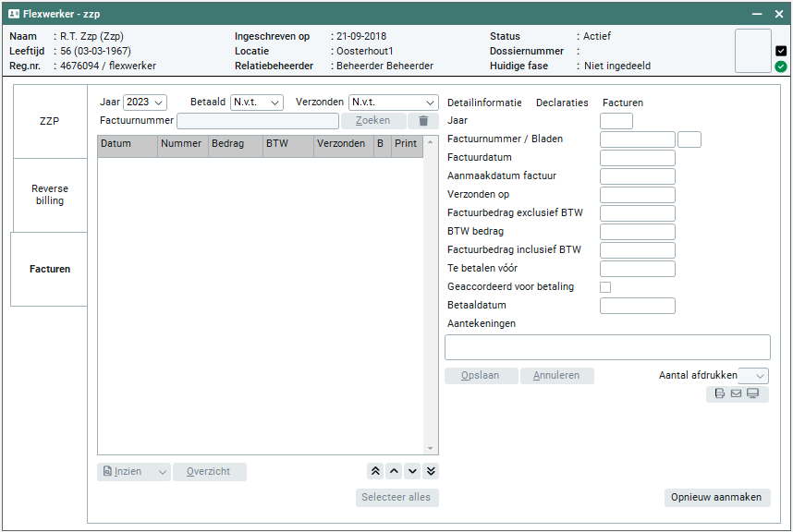
Task: Select the Declaraties link
Action: point(562,103)
